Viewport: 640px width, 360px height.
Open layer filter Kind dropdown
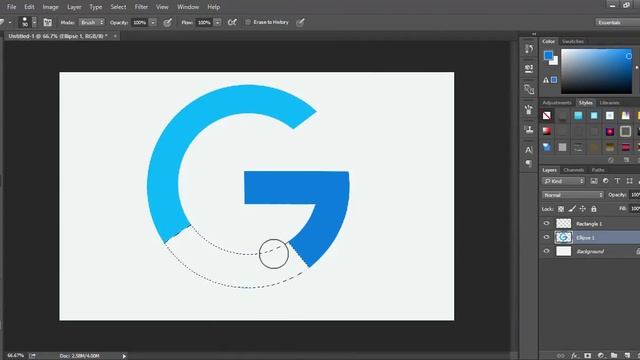[564, 181]
